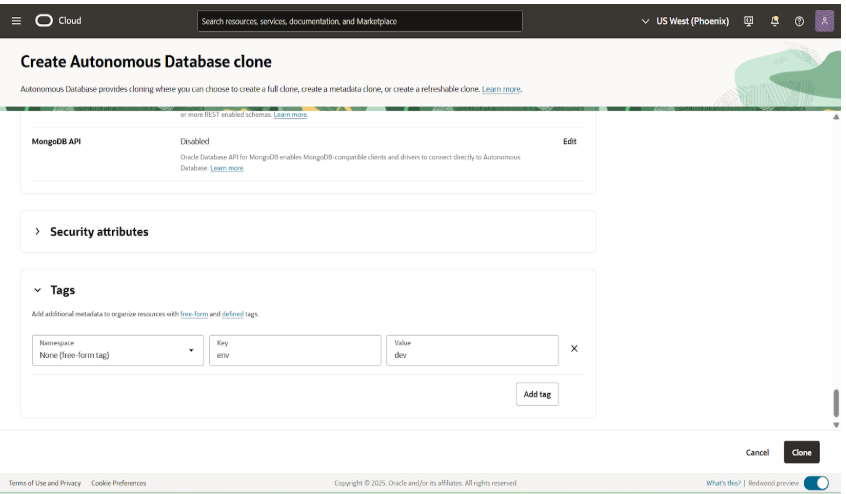Remove the env tag row

point(574,349)
